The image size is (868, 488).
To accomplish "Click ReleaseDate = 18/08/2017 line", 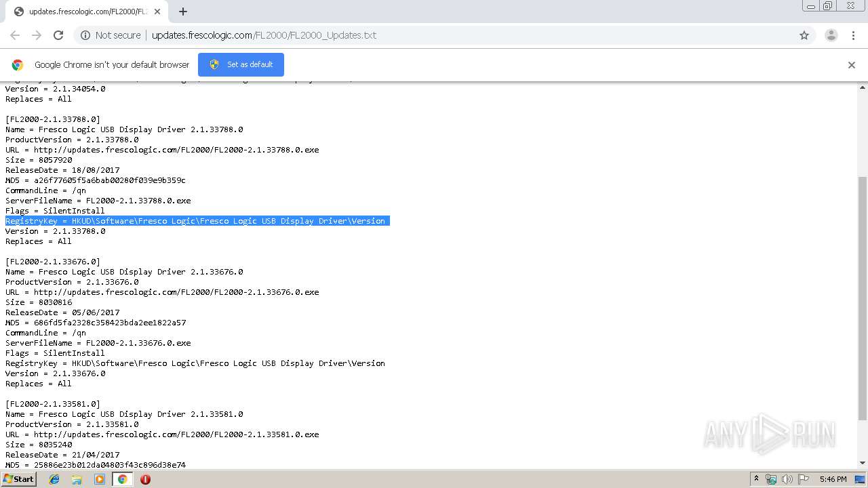I will click(x=62, y=170).
